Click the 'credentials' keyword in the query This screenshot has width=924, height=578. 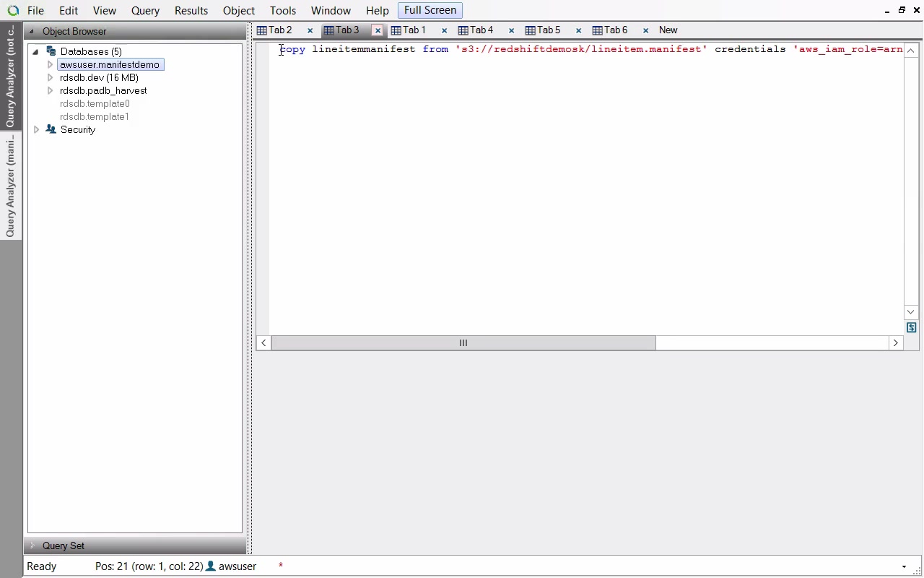coord(750,49)
